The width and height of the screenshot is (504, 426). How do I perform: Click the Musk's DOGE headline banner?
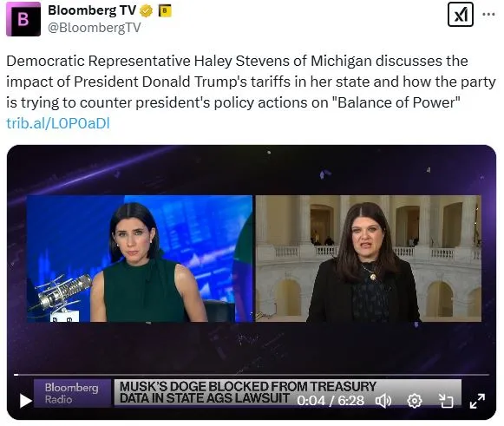point(248,392)
